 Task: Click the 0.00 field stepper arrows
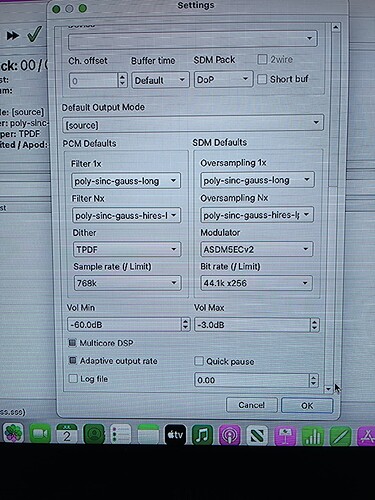coord(313,380)
